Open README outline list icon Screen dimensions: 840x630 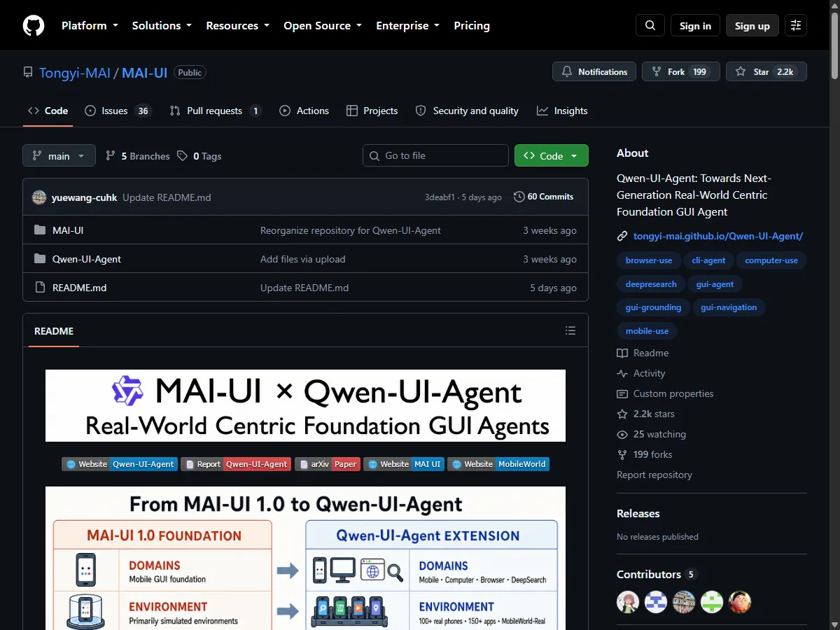click(570, 330)
